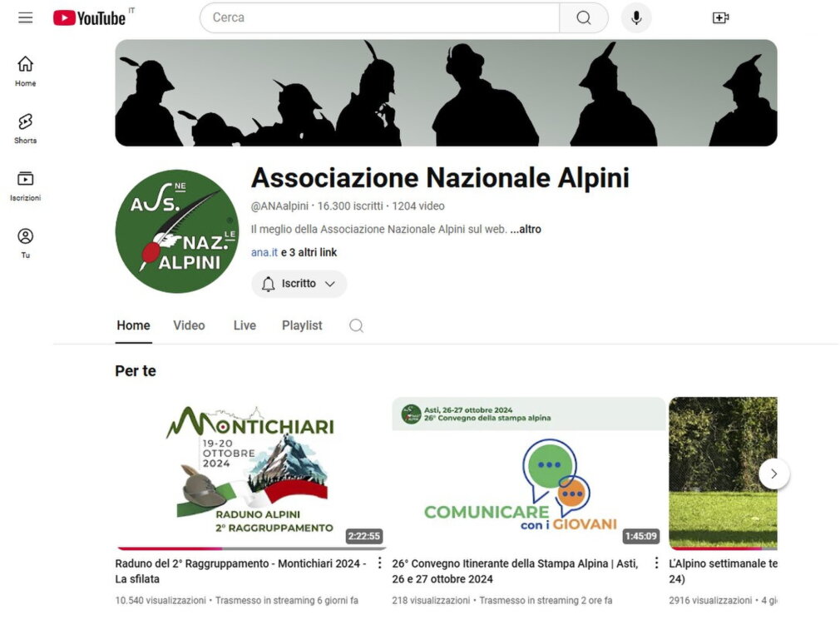The width and height of the screenshot is (840, 620).
Task: Open the Tu profile section
Action: click(25, 243)
